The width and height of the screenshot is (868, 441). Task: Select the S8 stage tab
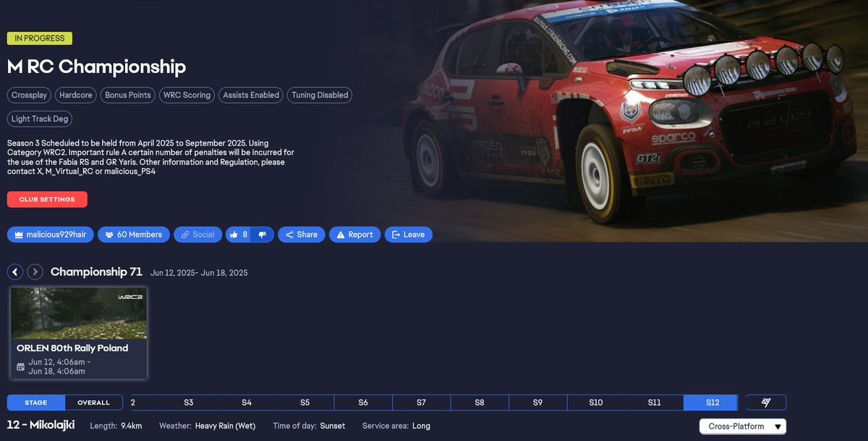480,403
